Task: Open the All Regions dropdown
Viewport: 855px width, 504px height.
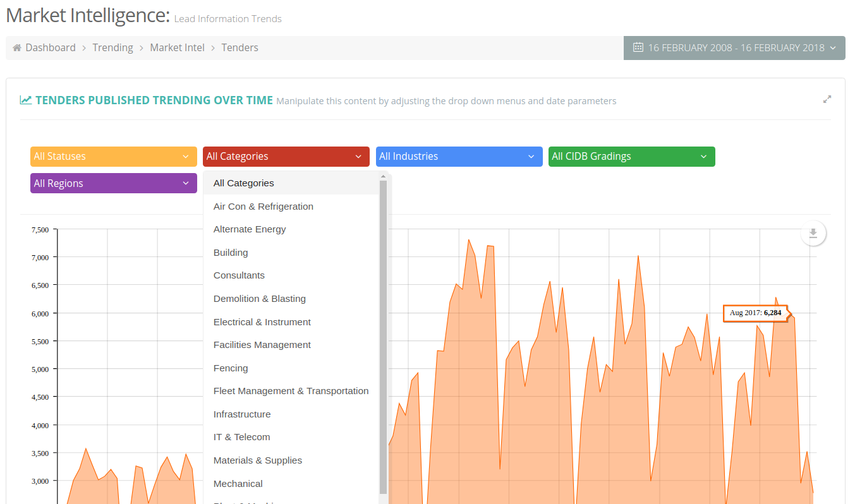Action: click(114, 184)
